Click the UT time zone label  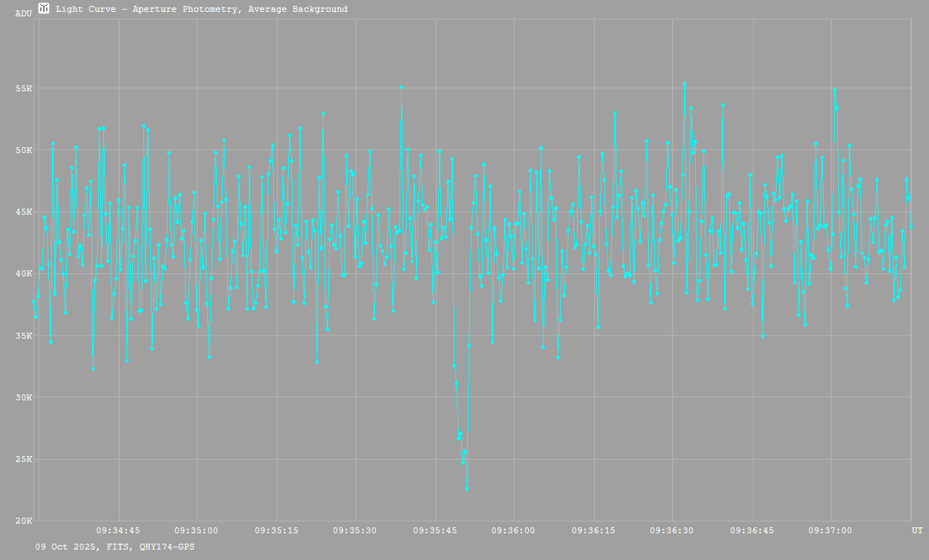(x=917, y=530)
